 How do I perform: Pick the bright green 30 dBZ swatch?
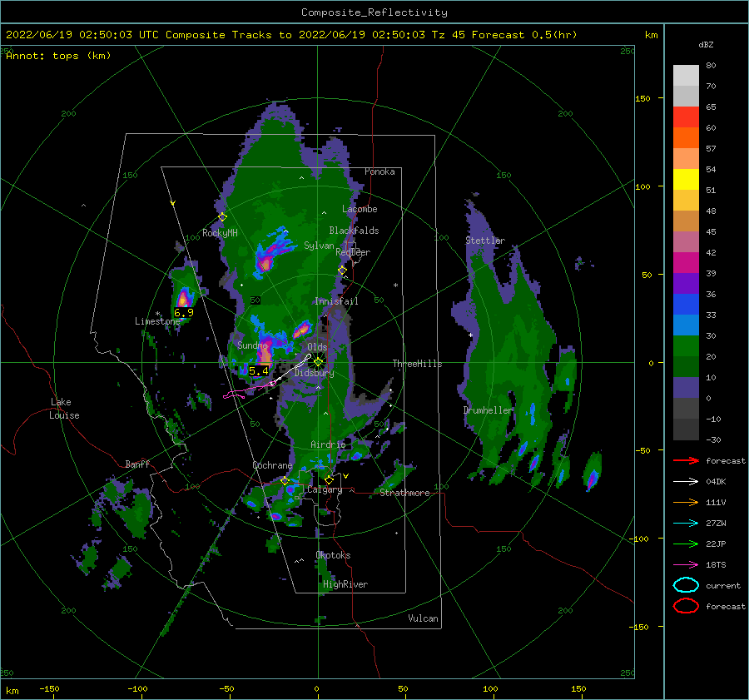(686, 346)
